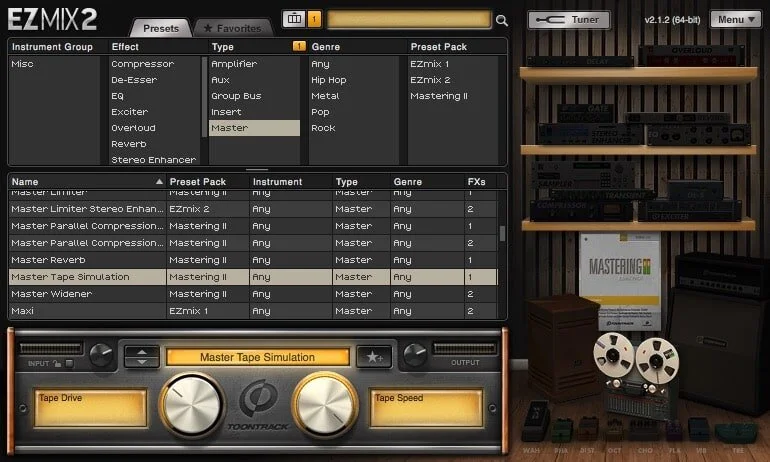Select Master Reverb preset row
Image resolution: width=770 pixels, height=462 pixels.
(x=253, y=260)
